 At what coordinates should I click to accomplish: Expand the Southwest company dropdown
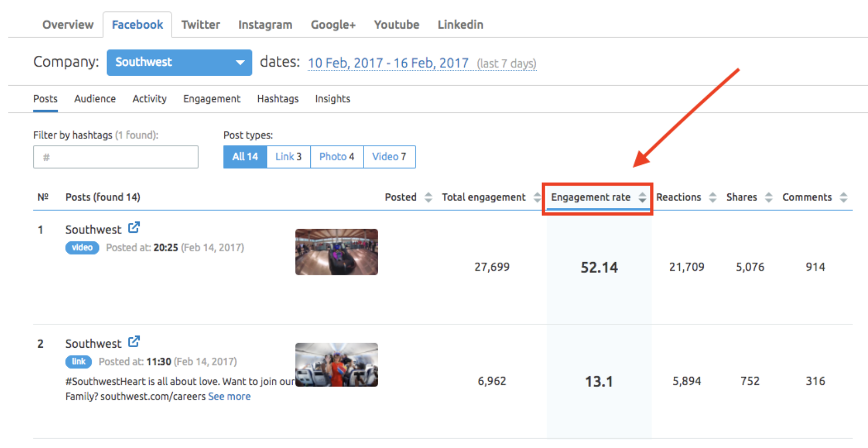pos(179,63)
